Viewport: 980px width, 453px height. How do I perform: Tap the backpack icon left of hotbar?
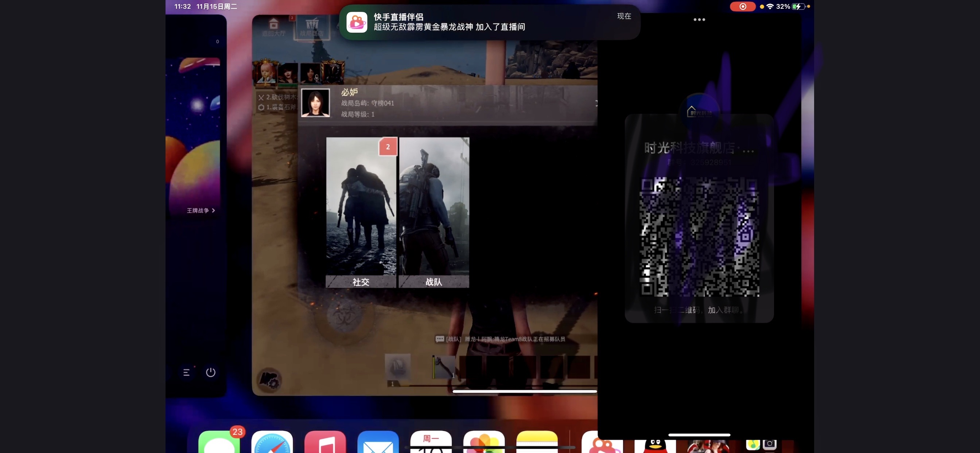pos(397,367)
